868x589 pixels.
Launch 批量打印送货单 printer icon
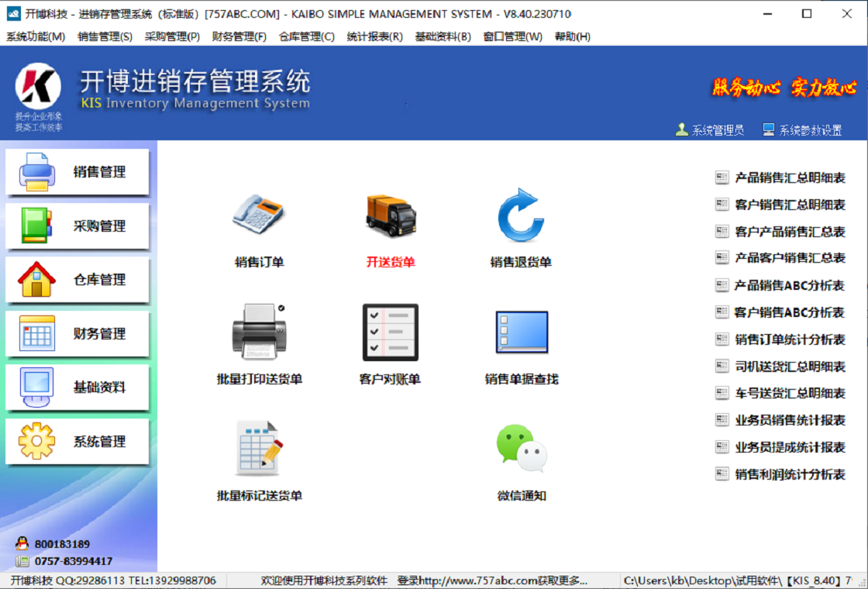pyautogui.click(x=259, y=332)
